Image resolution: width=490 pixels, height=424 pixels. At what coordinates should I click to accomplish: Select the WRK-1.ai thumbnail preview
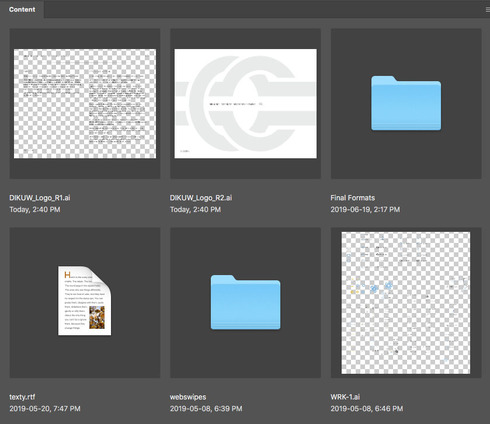click(406, 303)
